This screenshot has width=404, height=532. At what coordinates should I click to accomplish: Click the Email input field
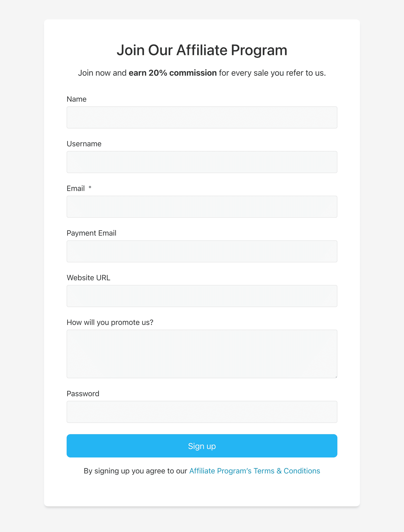coord(202,207)
